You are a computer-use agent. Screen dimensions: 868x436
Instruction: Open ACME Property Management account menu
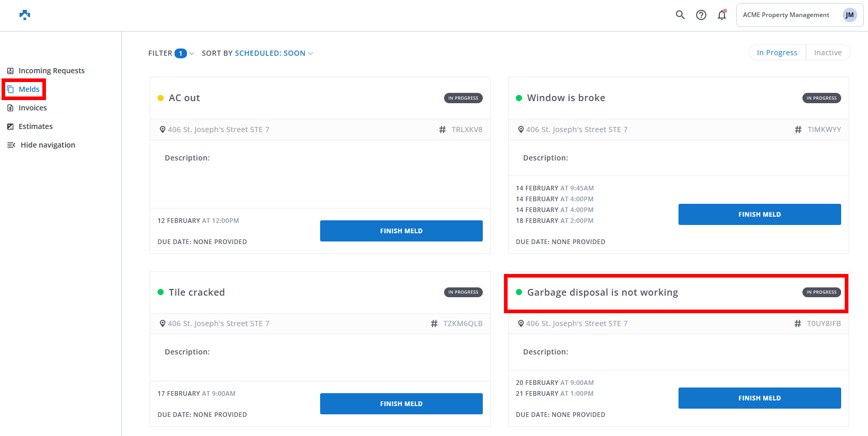pos(785,15)
